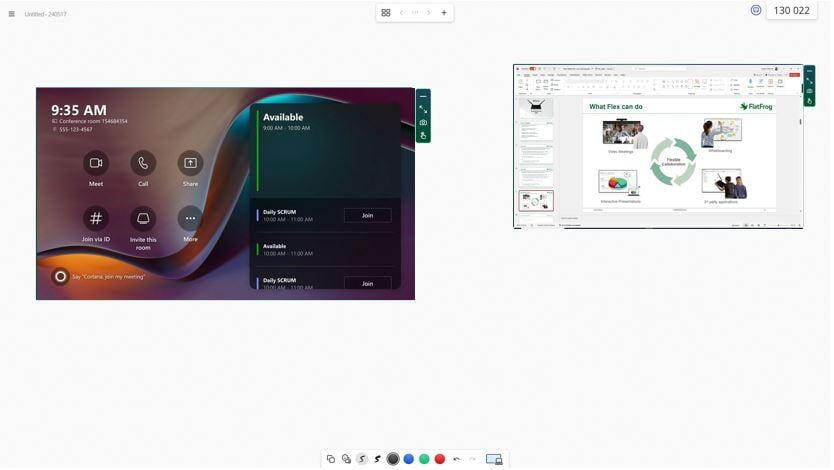Choose the black ink color
The width and height of the screenshot is (834, 470).
393,459
